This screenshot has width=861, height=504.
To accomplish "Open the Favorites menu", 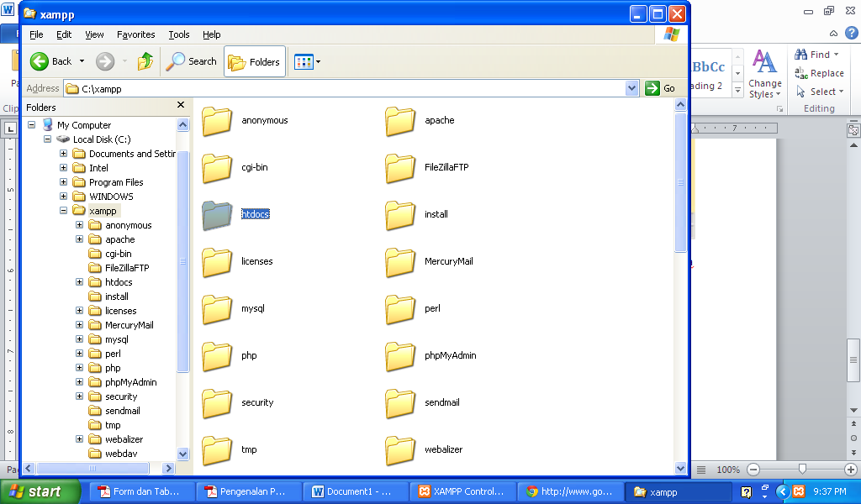I will coord(135,34).
